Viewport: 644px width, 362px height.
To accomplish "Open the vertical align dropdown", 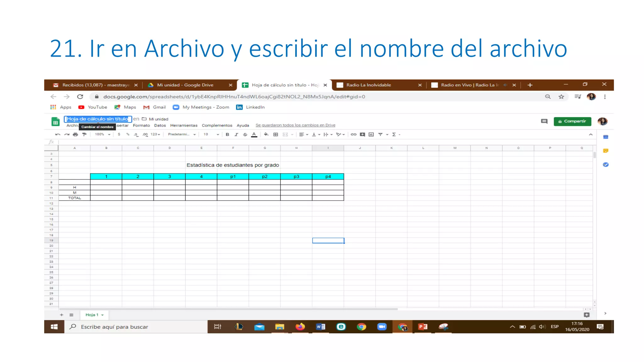I will (316, 134).
